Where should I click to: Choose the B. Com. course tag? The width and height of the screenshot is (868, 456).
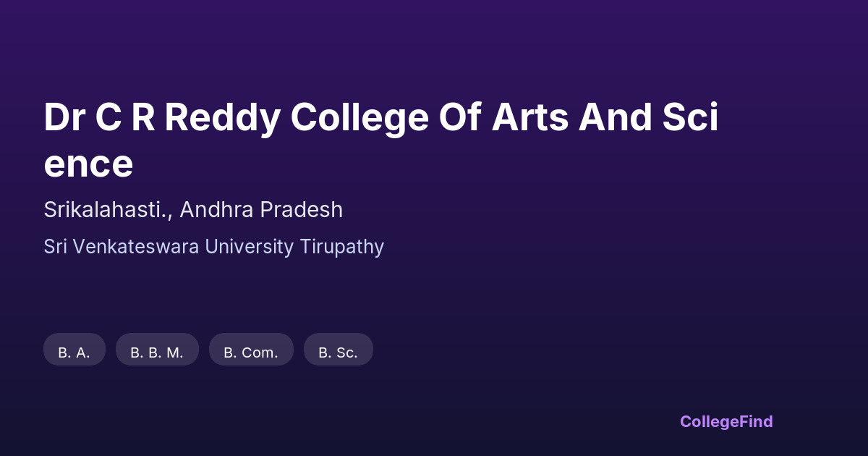[x=251, y=352]
